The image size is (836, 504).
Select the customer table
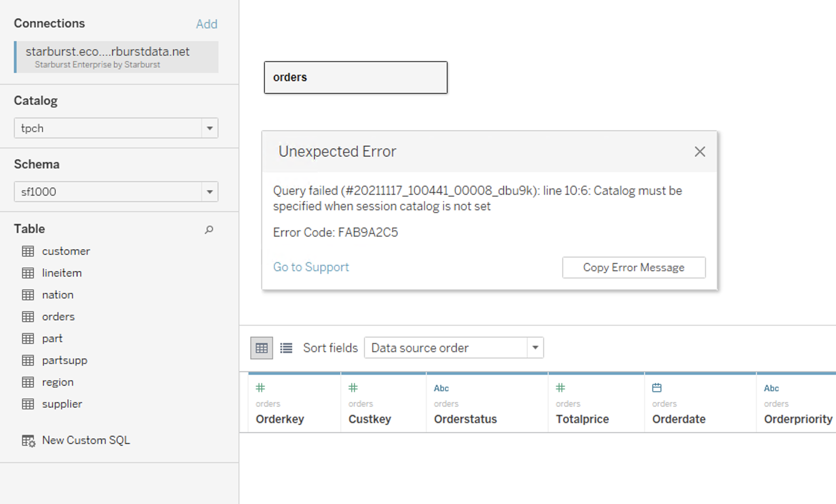tap(66, 251)
